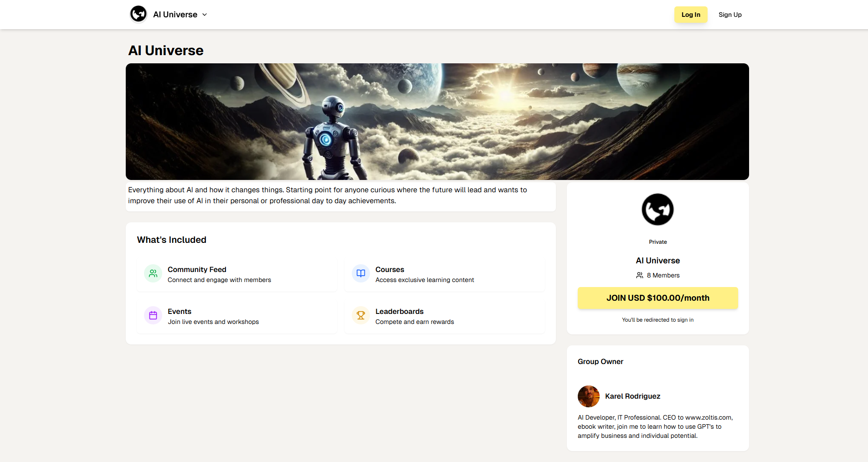
Task: Click Karel Rodriguez profile photo
Action: pos(588,396)
